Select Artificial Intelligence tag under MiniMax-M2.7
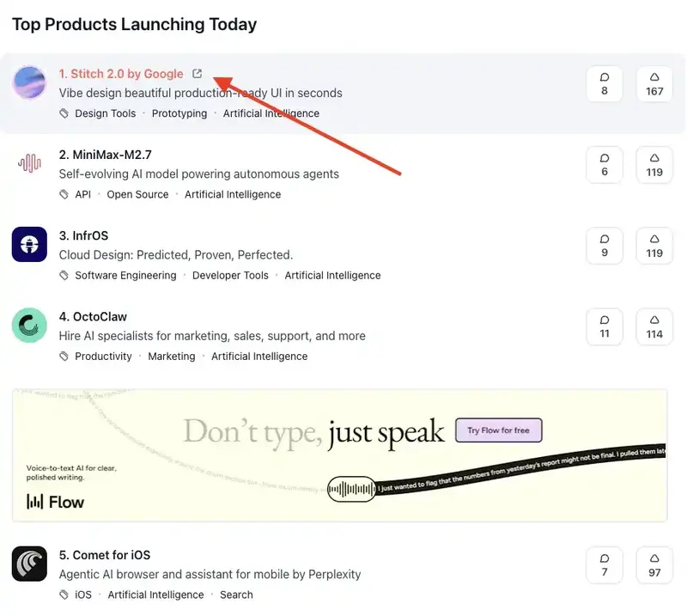687x616 pixels. click(233, 194)
